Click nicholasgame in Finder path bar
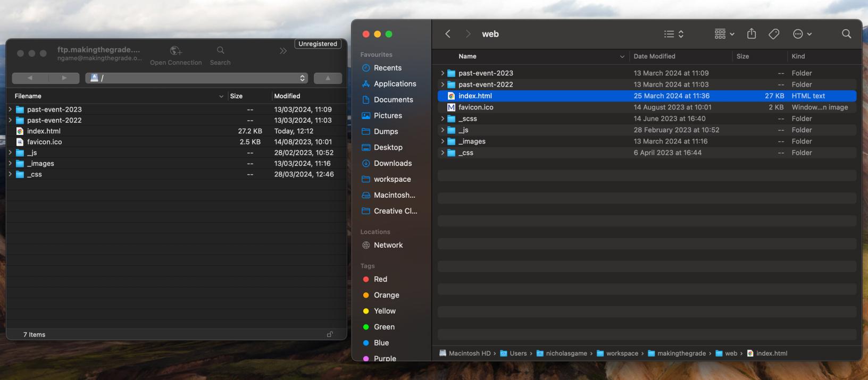This screenshot has height=380, width=868. (x=562, y=353)
